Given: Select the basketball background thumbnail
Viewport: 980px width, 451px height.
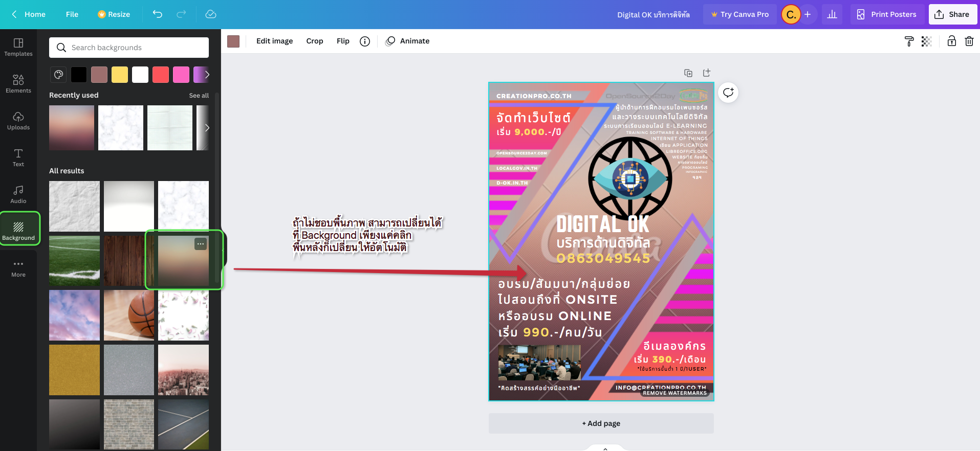Looking at the screenshot, I should (x=129, y=315).
